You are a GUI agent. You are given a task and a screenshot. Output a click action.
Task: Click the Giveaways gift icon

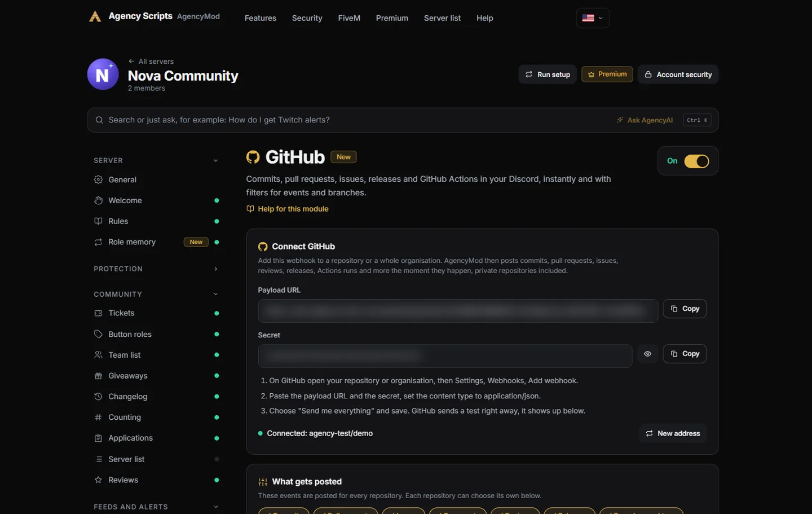pos(98,376)
